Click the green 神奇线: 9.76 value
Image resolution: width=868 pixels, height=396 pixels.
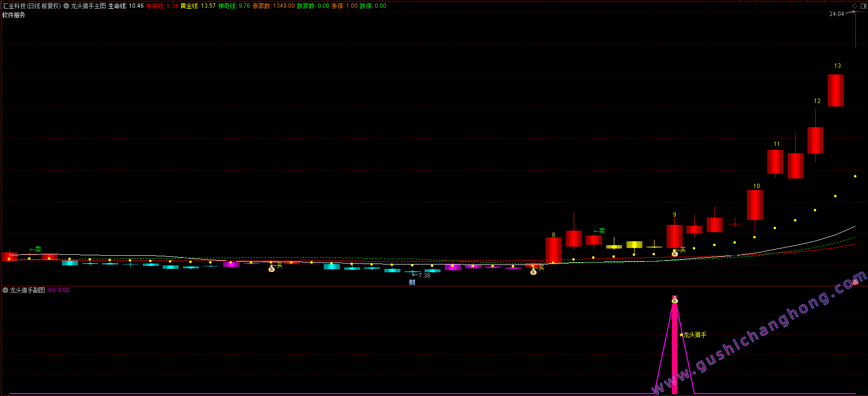(x=234, y=6)
